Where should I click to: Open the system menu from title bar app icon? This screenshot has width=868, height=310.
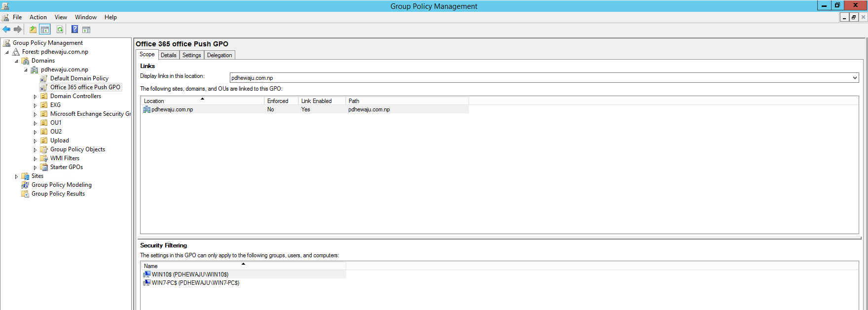[x=5, y=6]
